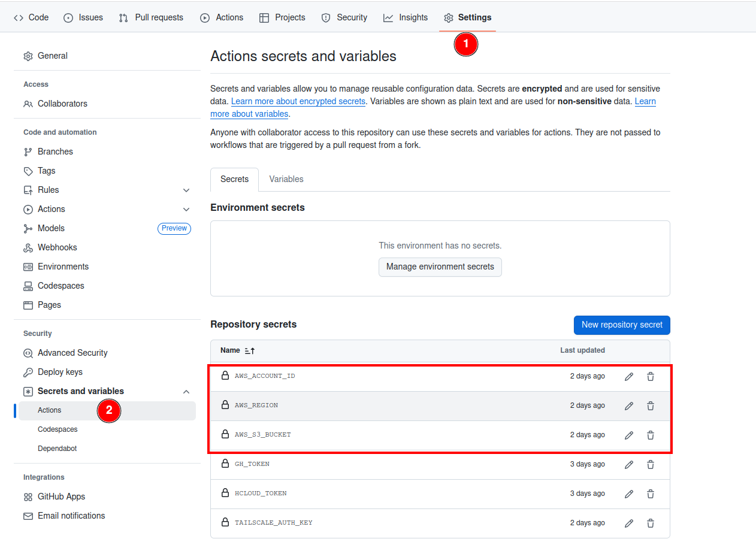Delete the AWS_S3_BUCKET secret trash icon
756x554 pixels.
(651, 435)
